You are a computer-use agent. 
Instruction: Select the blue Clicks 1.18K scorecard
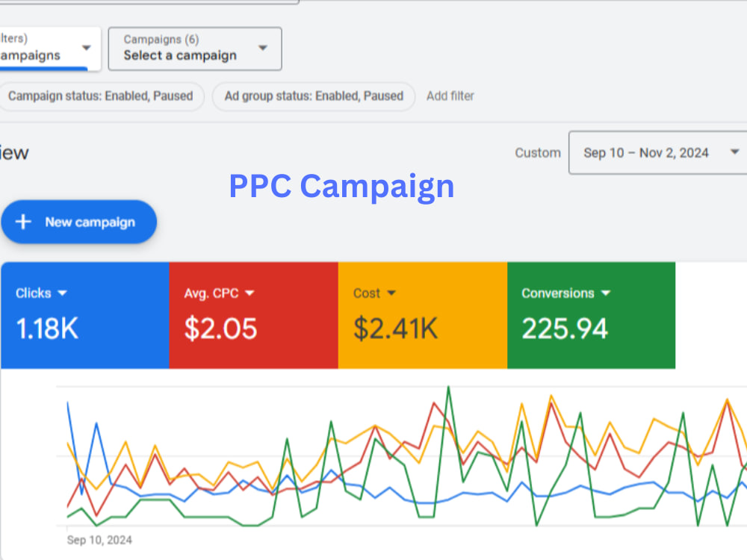[x=85, y=315]
